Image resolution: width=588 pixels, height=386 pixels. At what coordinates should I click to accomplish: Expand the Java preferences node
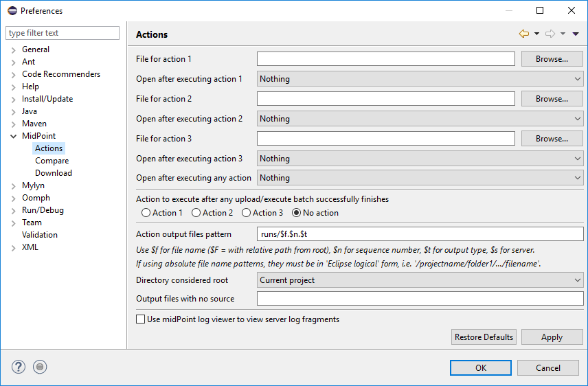click(14, 111)
